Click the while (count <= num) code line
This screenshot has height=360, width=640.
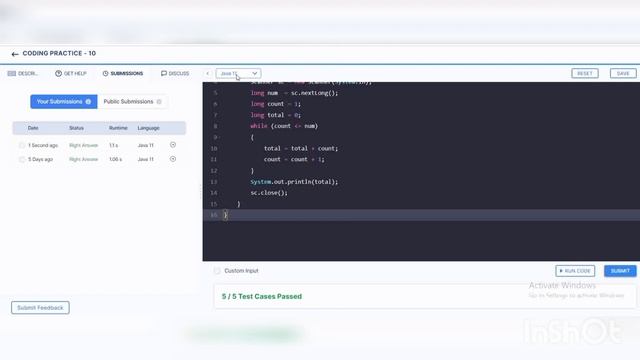pyautogui.click(x=284, y=126)
